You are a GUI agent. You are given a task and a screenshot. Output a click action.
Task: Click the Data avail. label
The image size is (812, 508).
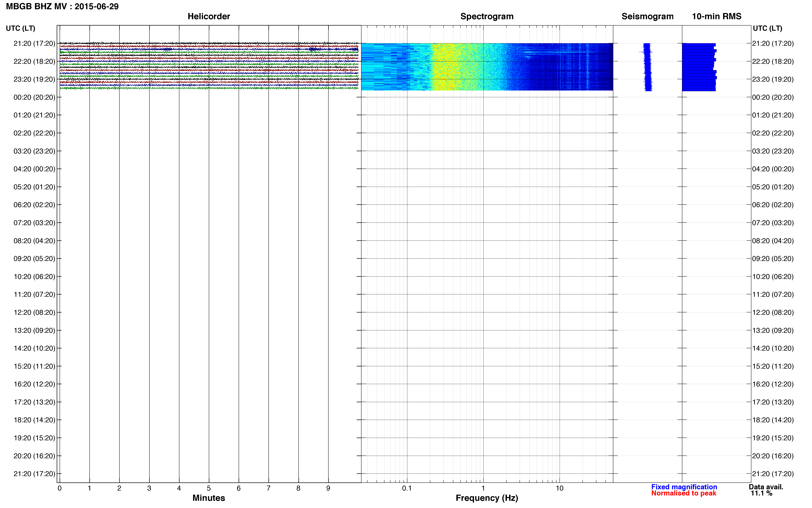pos(766,487)
